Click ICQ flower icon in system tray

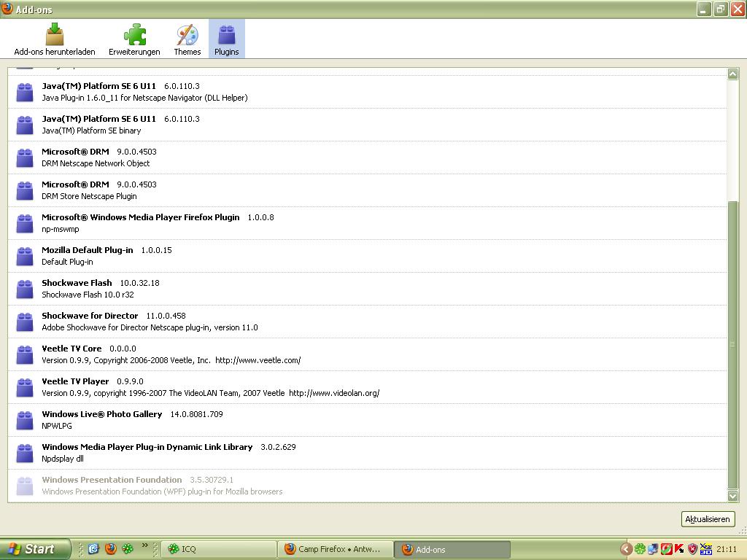point(640,550)
